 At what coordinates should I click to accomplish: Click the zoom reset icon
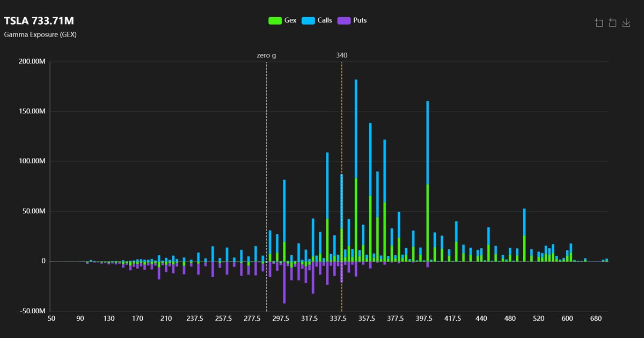[x=612, y=23]
